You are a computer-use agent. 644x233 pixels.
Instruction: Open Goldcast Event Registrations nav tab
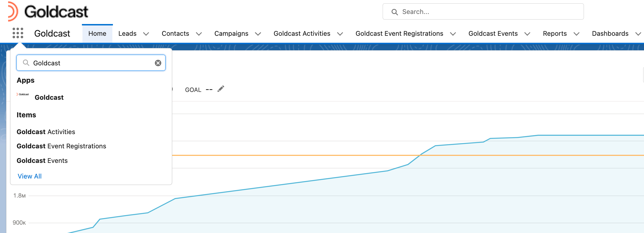click(399, 34)
